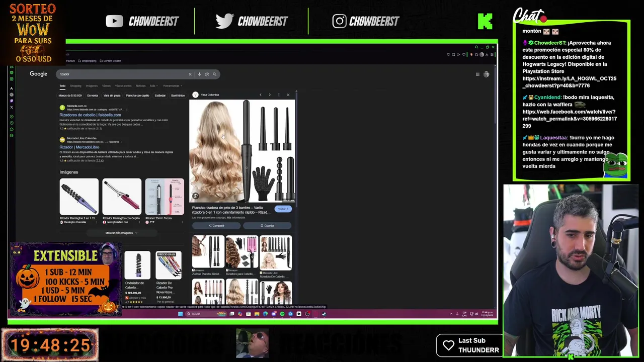This screenshot has height=362, width=644.
Task: Open Más información copyright link
Action: [235, 218]
